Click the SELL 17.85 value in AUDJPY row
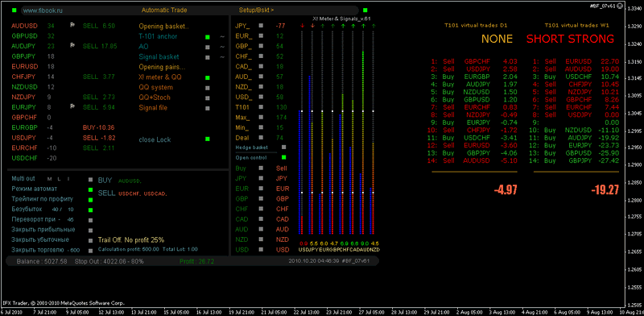644x316 pixels. (x=100, y=46)
